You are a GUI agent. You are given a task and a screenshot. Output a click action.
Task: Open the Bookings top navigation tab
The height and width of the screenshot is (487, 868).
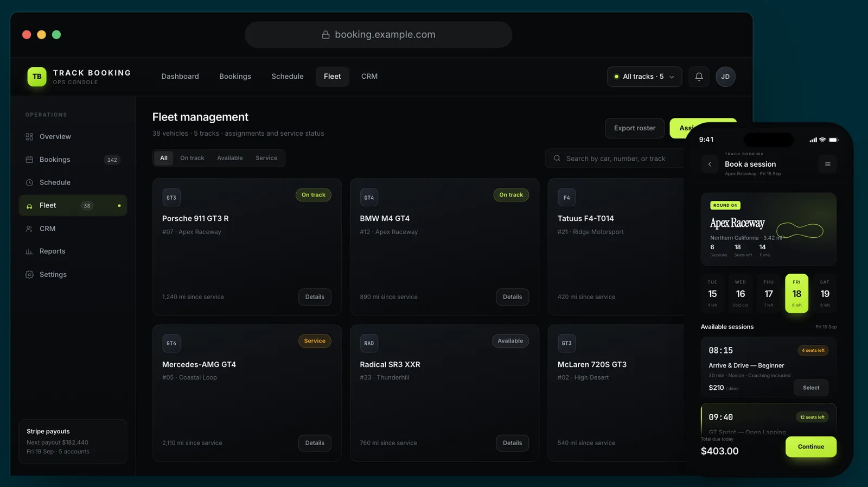[x=235, y=77]
